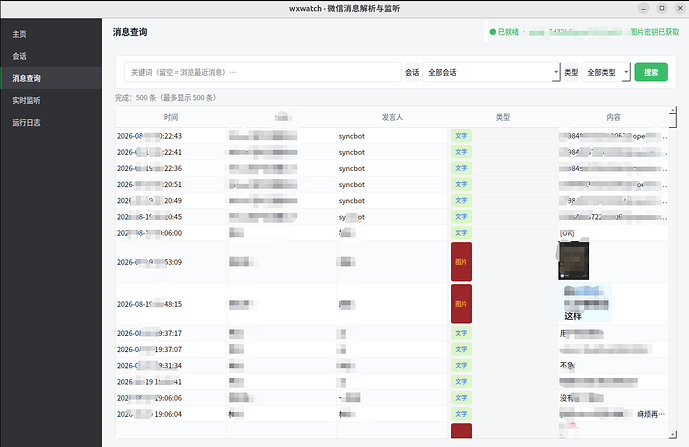Select the row timed 22:41

coord(392,152)
